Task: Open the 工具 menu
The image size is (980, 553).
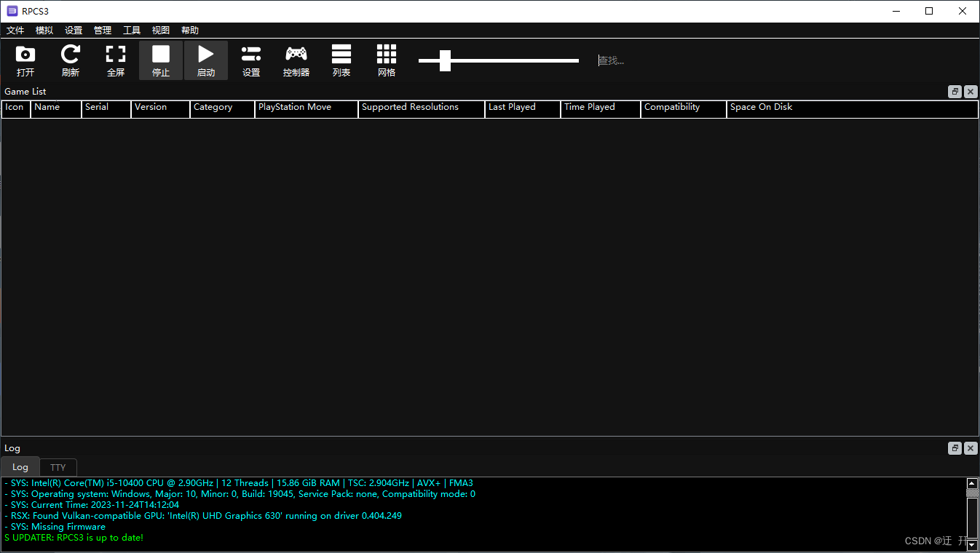Action: click(x=132, y=31)
